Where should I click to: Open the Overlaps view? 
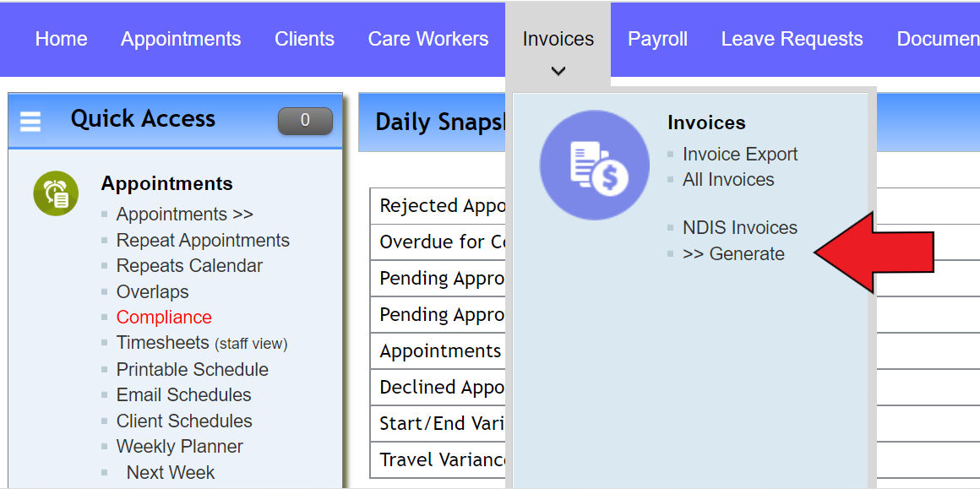pyautogui.click(x=152, y=291)
